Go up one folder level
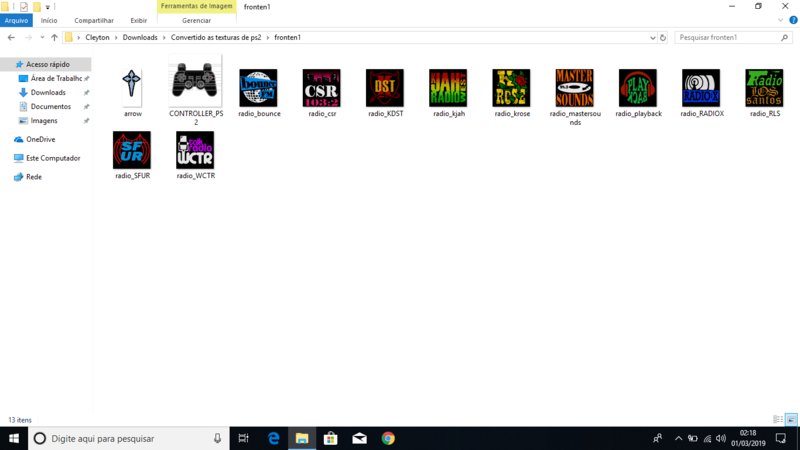The height and width of the screenshot is (450, 800). pos(54,37)
